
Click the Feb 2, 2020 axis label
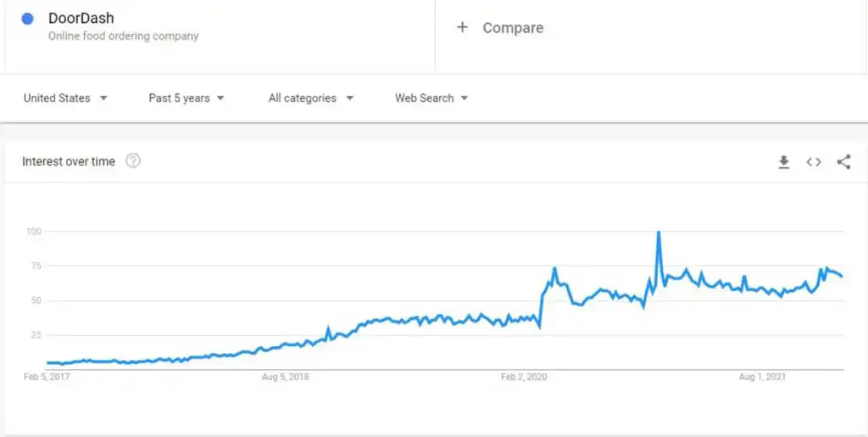524,378
